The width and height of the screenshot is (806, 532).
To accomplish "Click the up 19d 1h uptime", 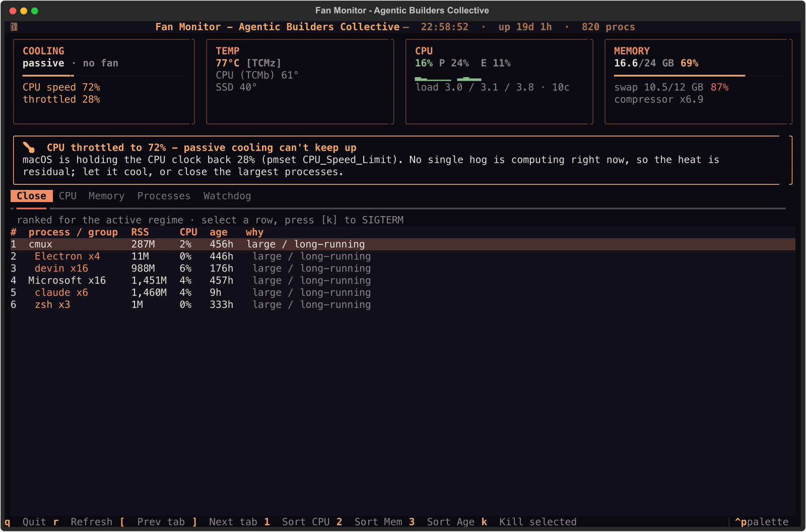I will coord(525,27).
